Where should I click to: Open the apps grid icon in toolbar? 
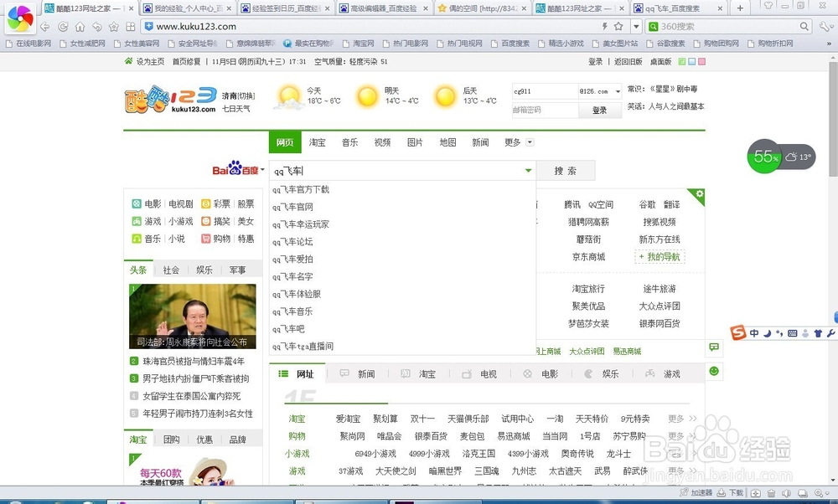tap(131, 27)
